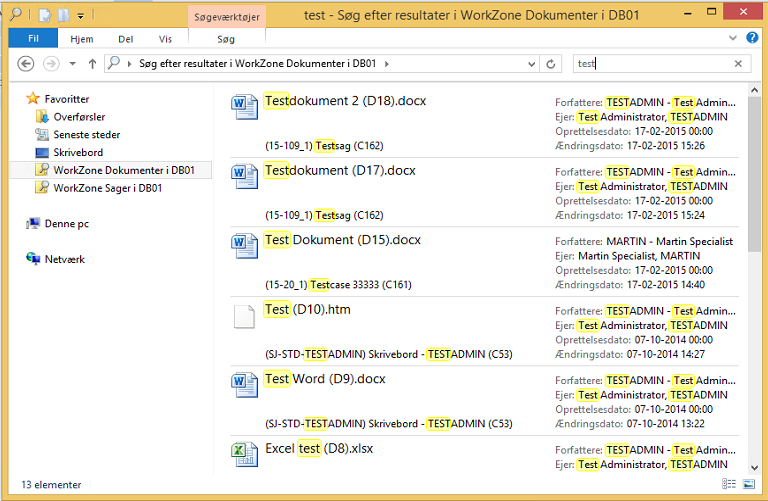Click the 13 elementer status bar text

click(x=51, y=484)
